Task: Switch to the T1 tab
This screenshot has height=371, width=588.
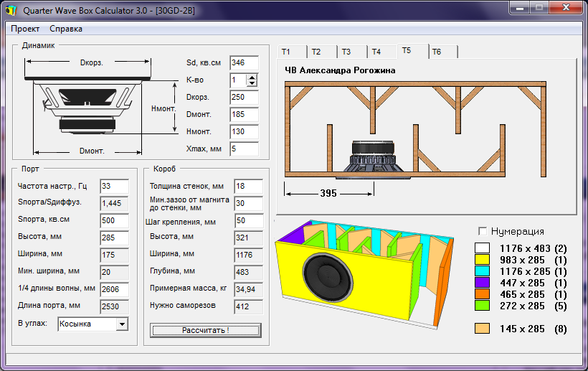Action: click(x=292, y=52)
